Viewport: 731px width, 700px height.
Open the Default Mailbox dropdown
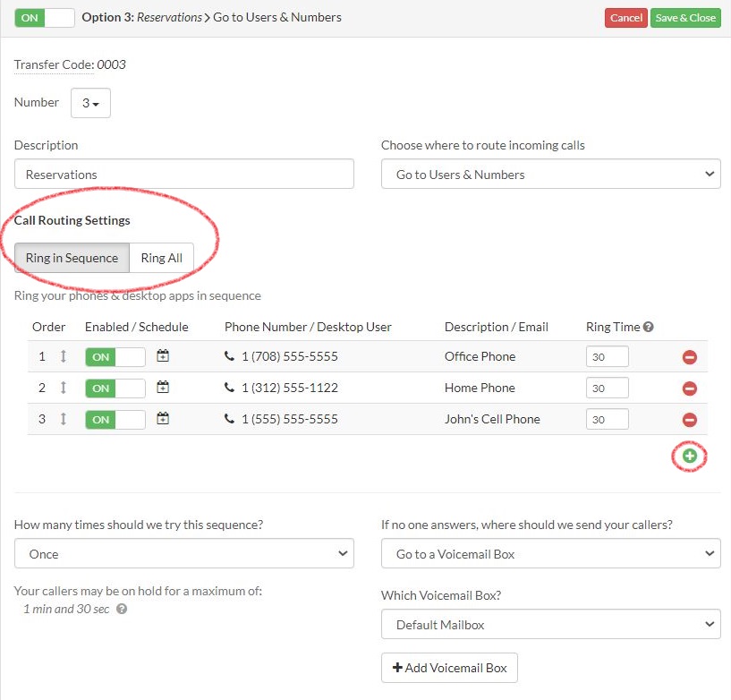click(x=551, y=624)
